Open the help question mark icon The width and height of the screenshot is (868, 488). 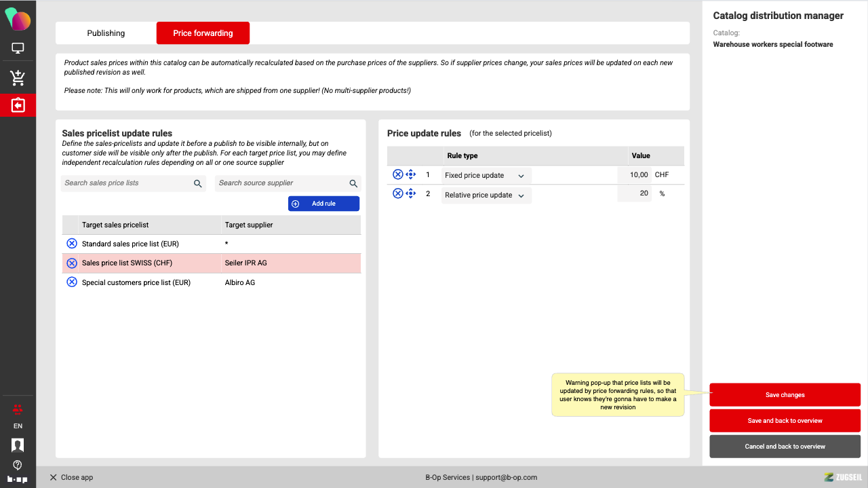point(18,465)
